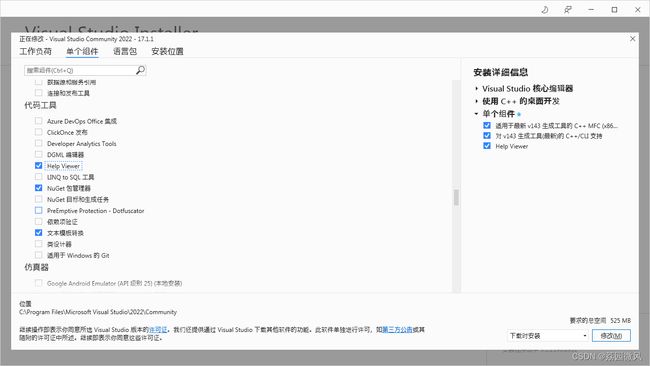Check the Google Android Emulator checkbox

pos(39,283)
